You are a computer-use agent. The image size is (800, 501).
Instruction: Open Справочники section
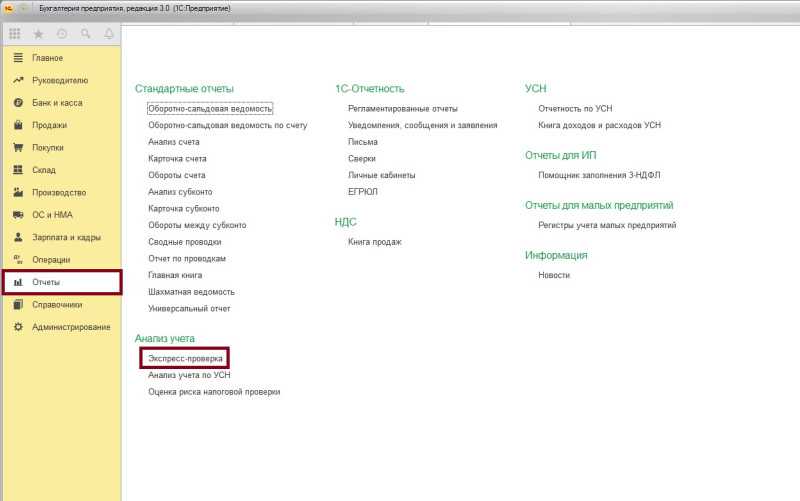pyautogui.click(x=57, y=305)
